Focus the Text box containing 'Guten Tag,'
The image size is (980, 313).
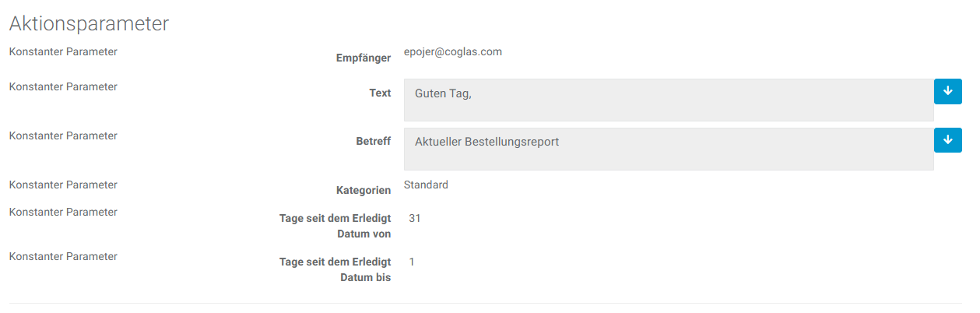click(x=668, y=100)
